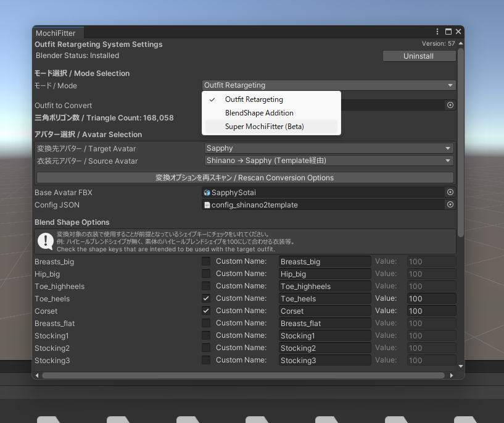Edit Custom Name field for Breasts_flat
504x423 pixels.
pyautogui.click(x=324, y=324)
